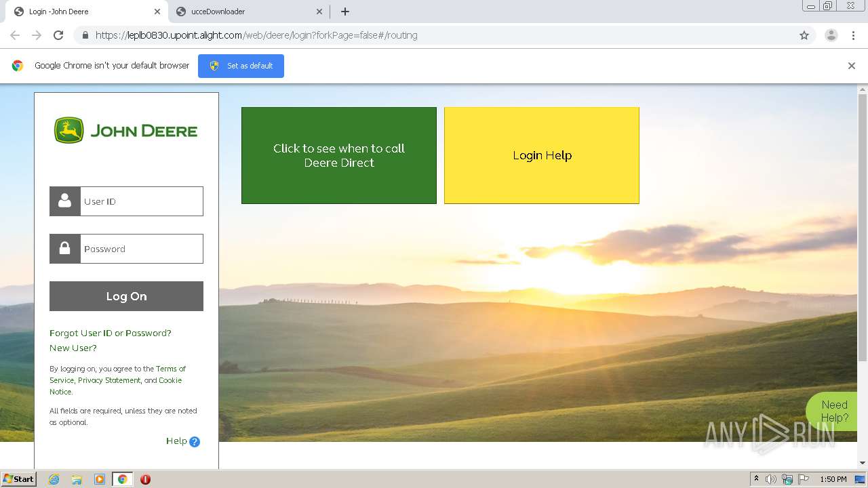Screen dimensions: 868x488
Task: Open the Terms of Service link
Action: [x=171, y=369]
